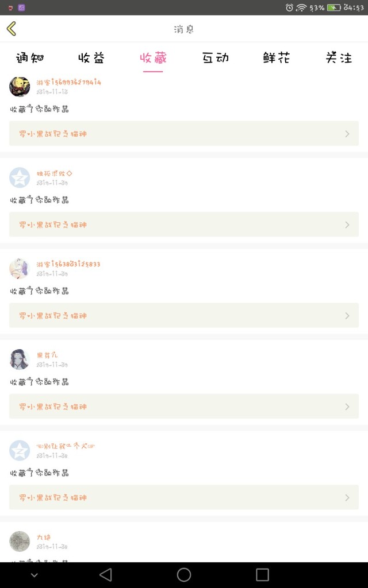Tap Android back navigation triangle
Screen dimensions: 368x588
click(106, 574)
